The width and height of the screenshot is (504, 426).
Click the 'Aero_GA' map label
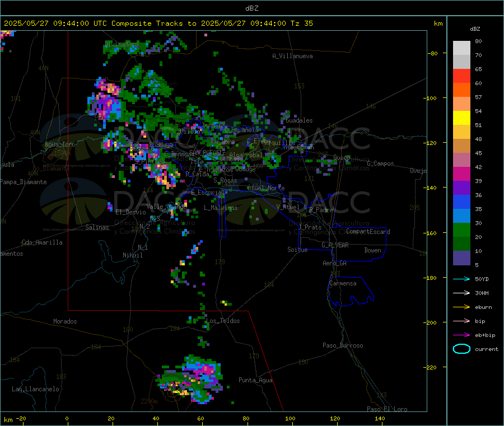coord(334,264)
